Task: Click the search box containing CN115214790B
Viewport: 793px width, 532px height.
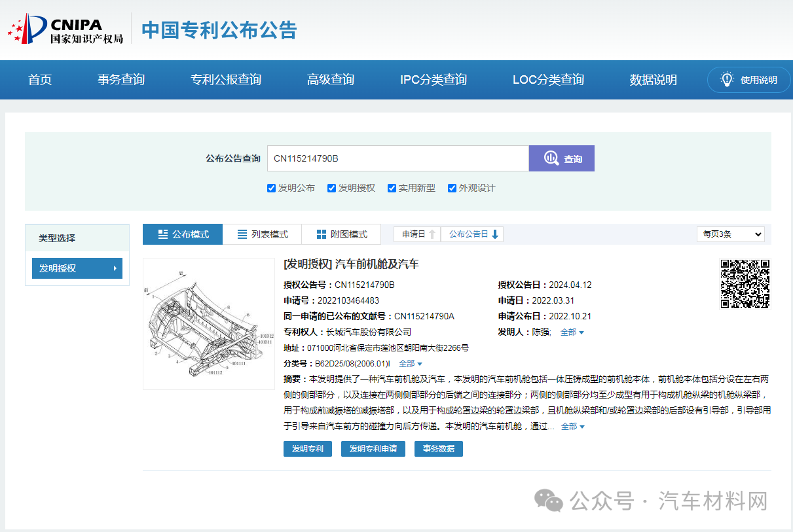Action: (x=397, y=158)
